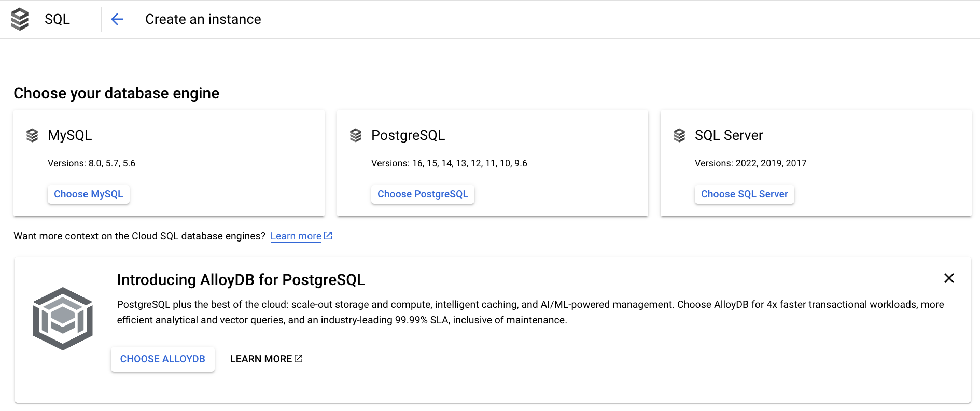
Task: Click the external icon next to LEARN MORE
Action: point(299,359)
